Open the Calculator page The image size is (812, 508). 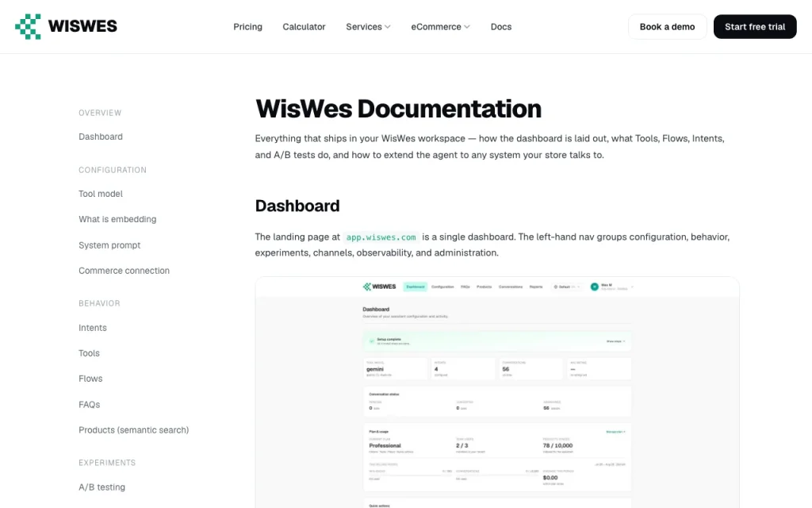pyautogui.click(x=304, y=26)
